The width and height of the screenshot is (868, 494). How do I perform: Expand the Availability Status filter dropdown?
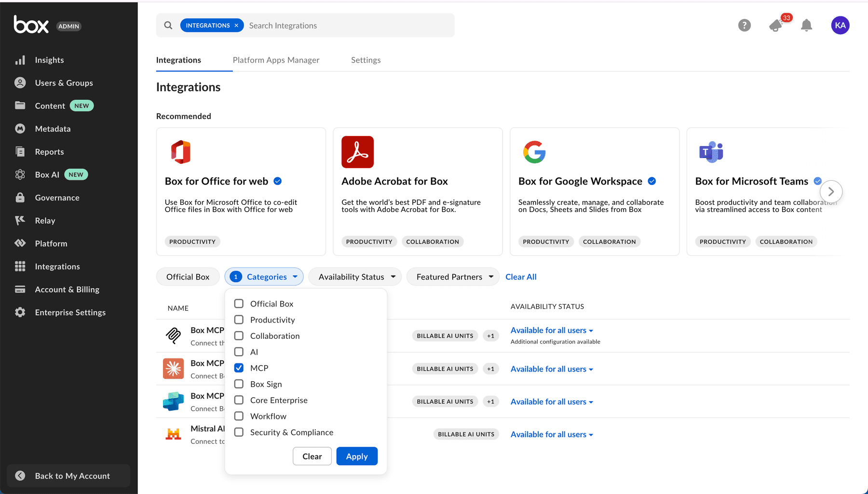pos(355,277)
